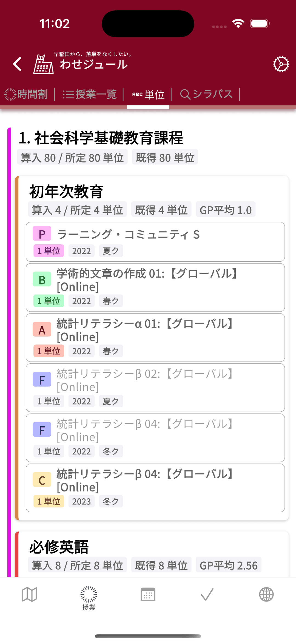Tap the 必修英語 section heading
The height and width of the screenshot is (644, 296).
(x=59, y=547)
